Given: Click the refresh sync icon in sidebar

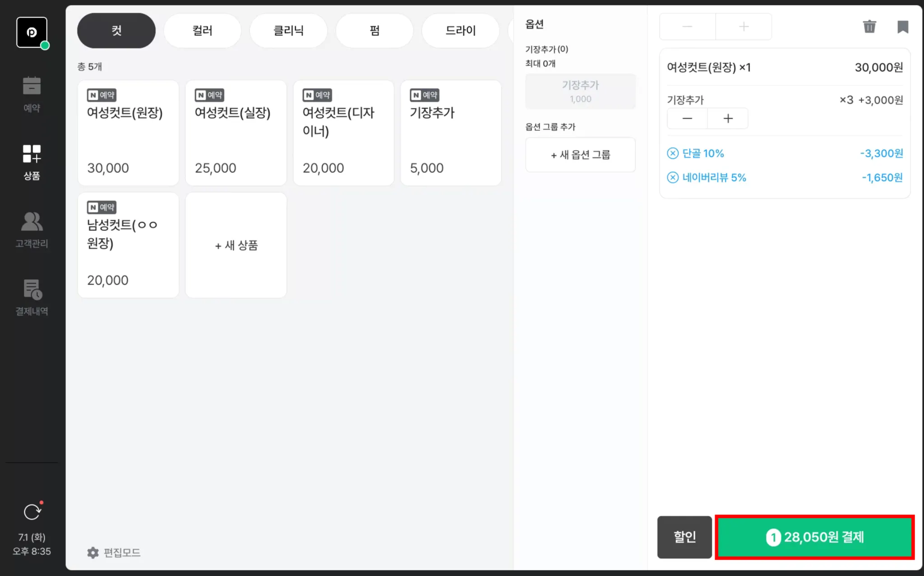Looking at the screenshot, I should (32, 512).
